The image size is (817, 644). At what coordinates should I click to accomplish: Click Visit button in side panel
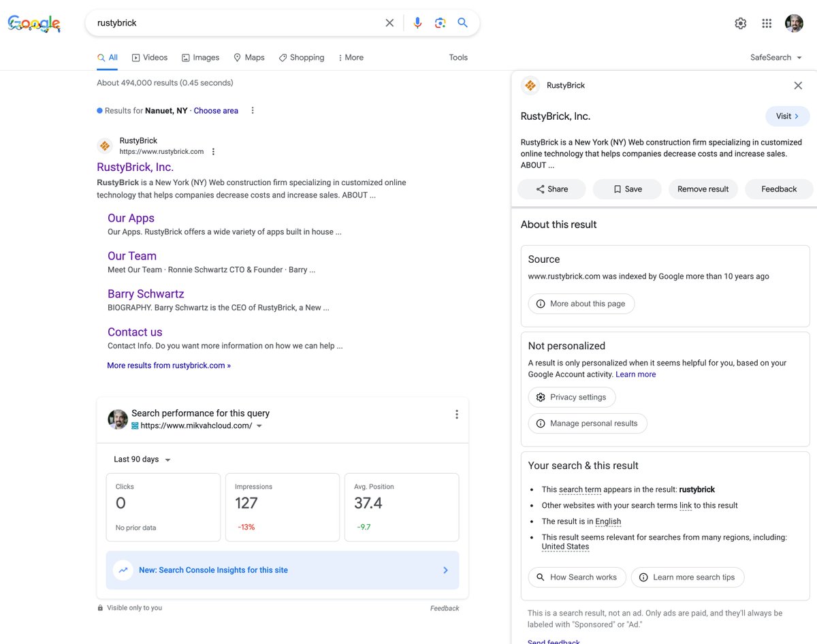tap(787, 116)
